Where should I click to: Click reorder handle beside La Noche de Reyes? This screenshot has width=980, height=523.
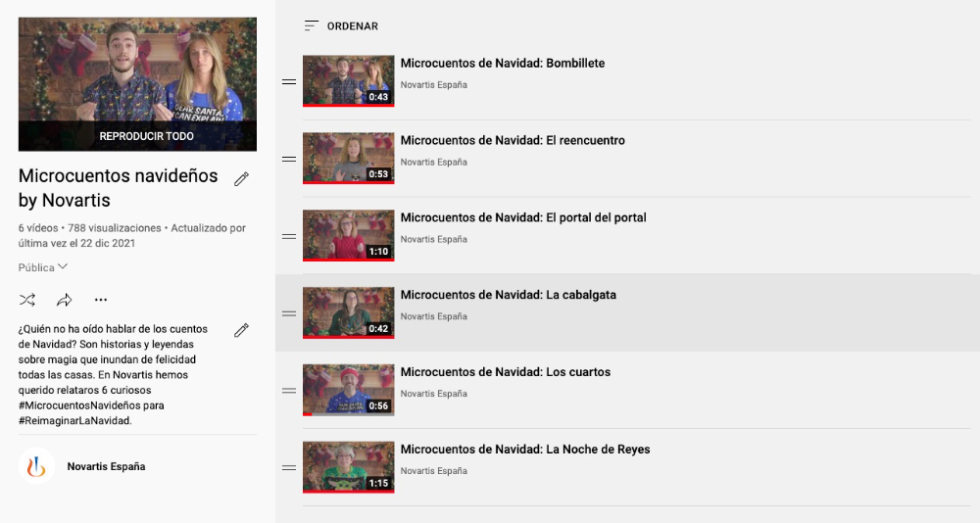pos(289,468)
